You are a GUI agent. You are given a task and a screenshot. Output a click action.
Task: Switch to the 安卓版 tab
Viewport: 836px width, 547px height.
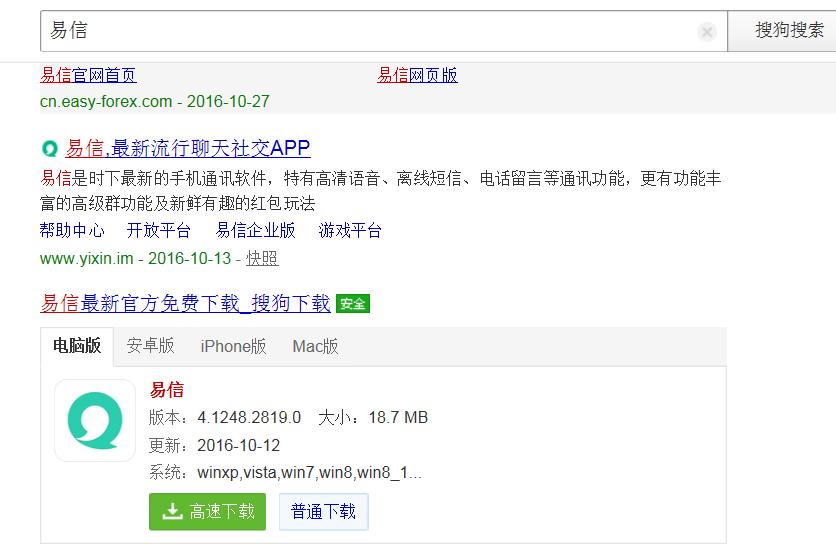pos(150,346)
